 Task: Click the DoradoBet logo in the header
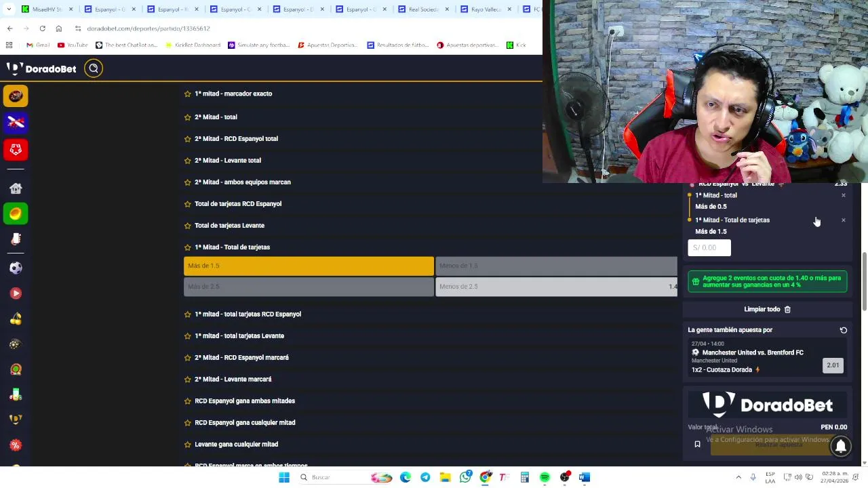[41, 68]
